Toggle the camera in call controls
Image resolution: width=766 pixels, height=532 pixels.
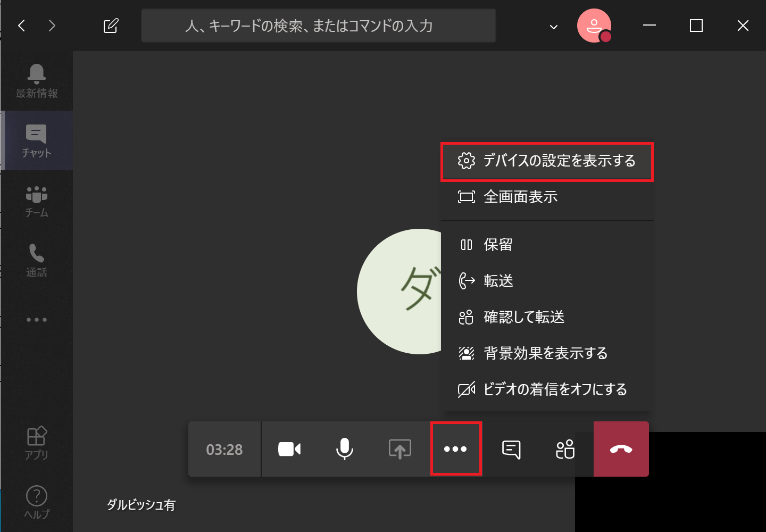(289, 449)
